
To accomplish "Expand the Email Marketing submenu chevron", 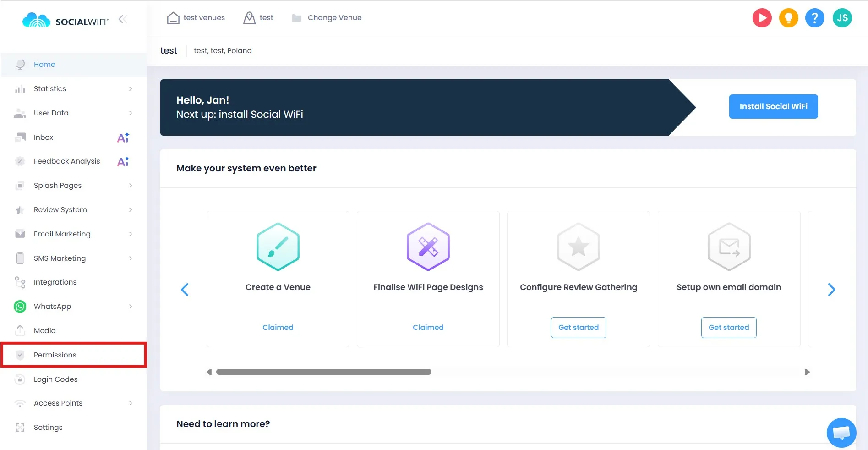I will click(x=131, y=234).
